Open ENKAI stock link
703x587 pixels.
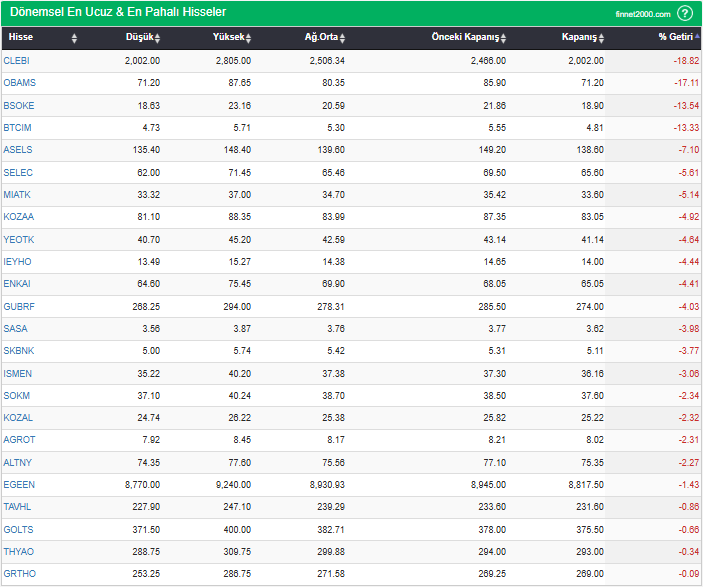[17, 283]
